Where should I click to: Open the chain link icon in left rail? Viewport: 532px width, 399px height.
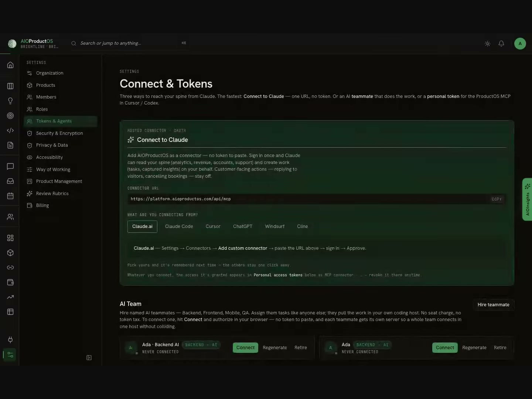10,267
